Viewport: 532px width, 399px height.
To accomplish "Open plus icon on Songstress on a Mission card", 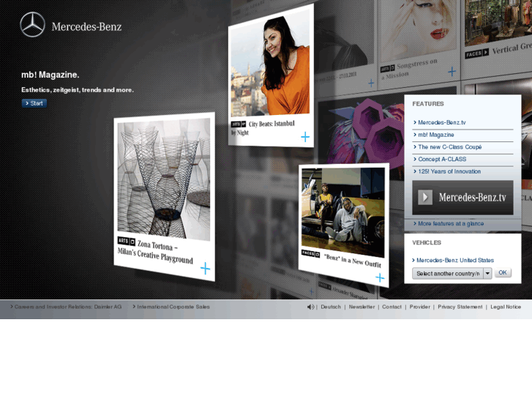I will coord(452,72).
